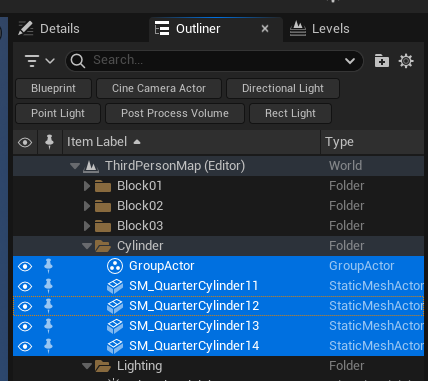This screenshot has width=428, height=381.
Task: Toggle visibility of SM_QuarterCylinder12
Action: [25, 306]
